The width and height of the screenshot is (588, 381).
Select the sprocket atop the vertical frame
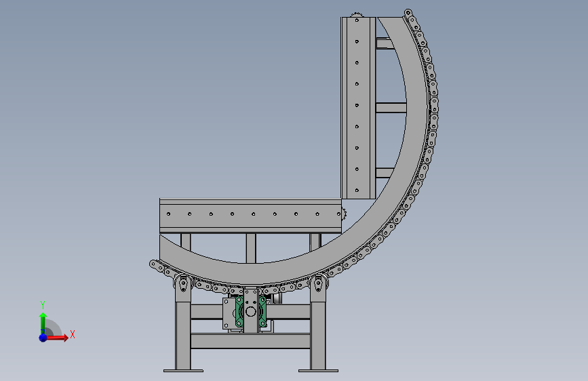click(357, 15)
